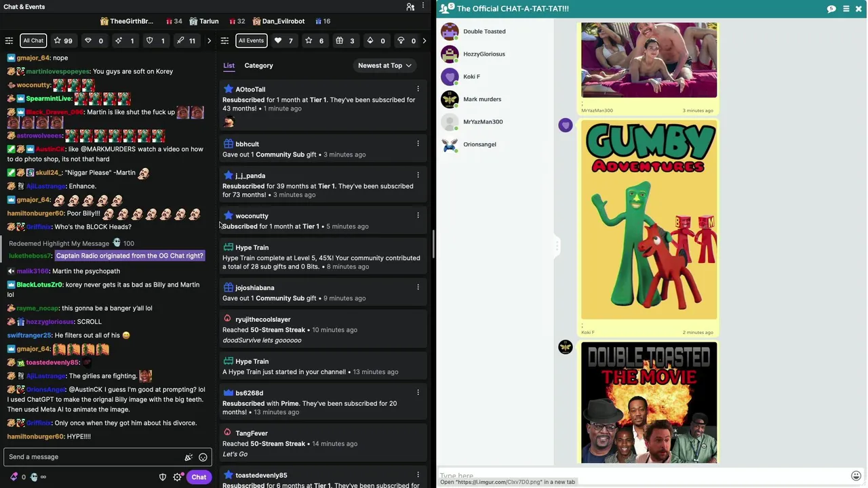Select HozzyGloriosus in the members list
The width and height of the screenshot is (868, 488).
click(x=484, y=54)
